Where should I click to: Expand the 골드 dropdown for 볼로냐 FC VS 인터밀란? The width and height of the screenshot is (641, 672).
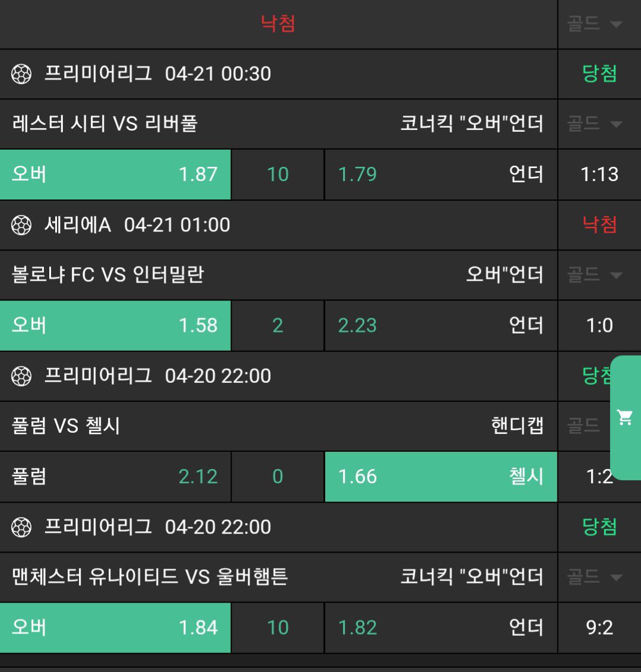[x=595, y=275]
